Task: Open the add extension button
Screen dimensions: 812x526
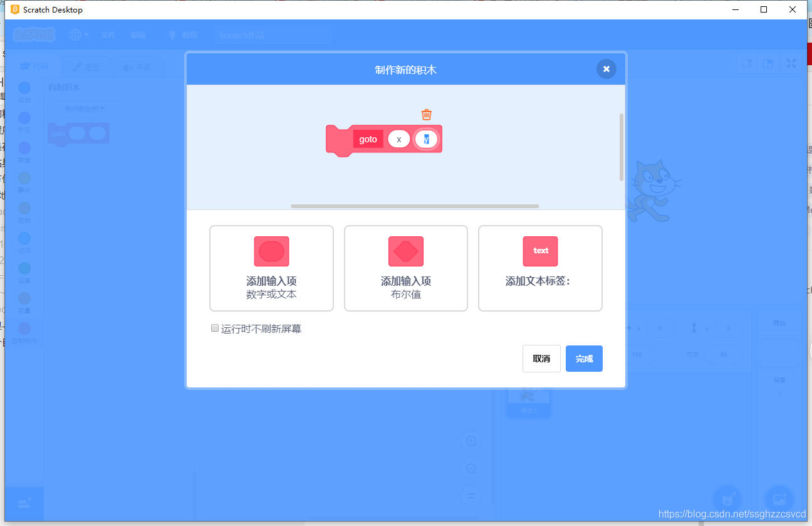Action: pyautogui.click(x=24, y=503)
